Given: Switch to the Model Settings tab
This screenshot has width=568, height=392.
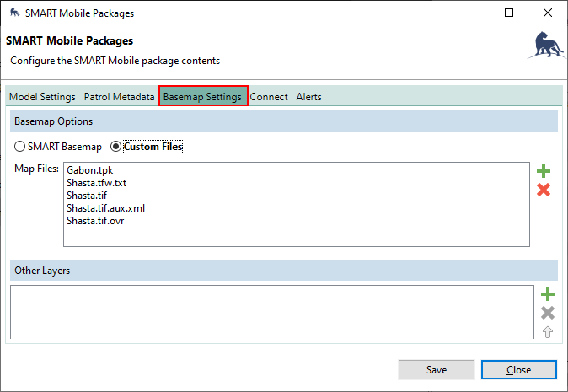Looking at the screenshot, I should 42,97.
